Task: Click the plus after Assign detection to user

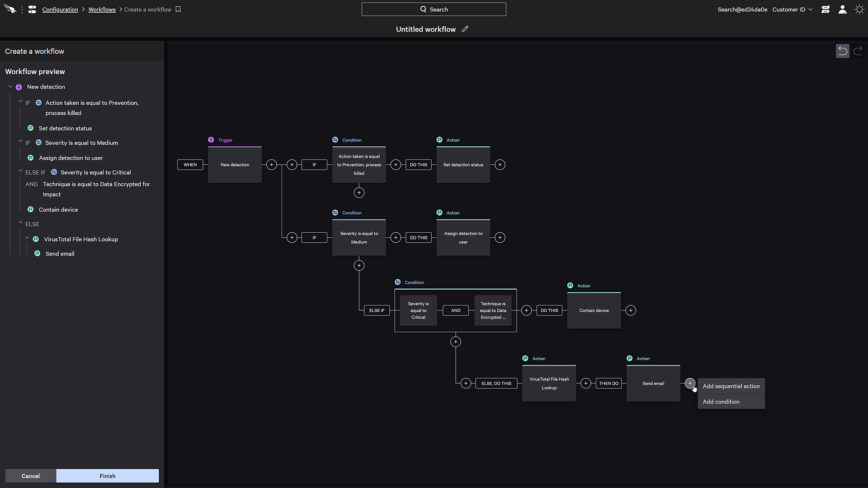Action: click(500, 238)
